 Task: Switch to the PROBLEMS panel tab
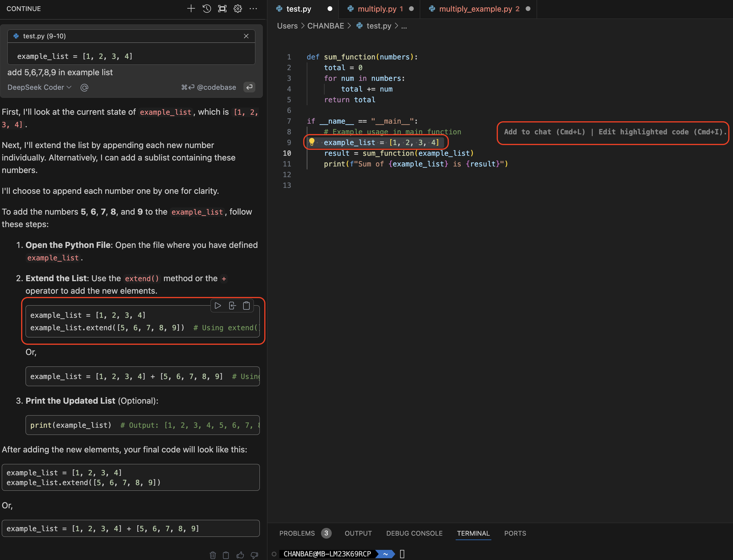pyautogui.click(x=297, y=533)
